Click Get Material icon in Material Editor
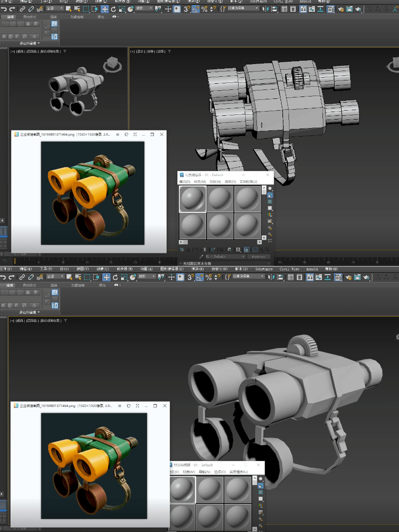The image size is (399, 532). (x=182, y=250)
